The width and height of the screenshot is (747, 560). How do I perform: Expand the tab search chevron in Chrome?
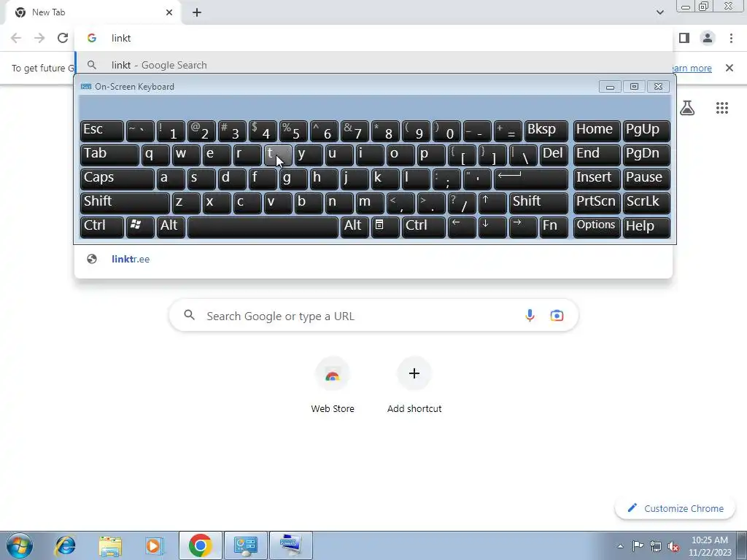659,12
